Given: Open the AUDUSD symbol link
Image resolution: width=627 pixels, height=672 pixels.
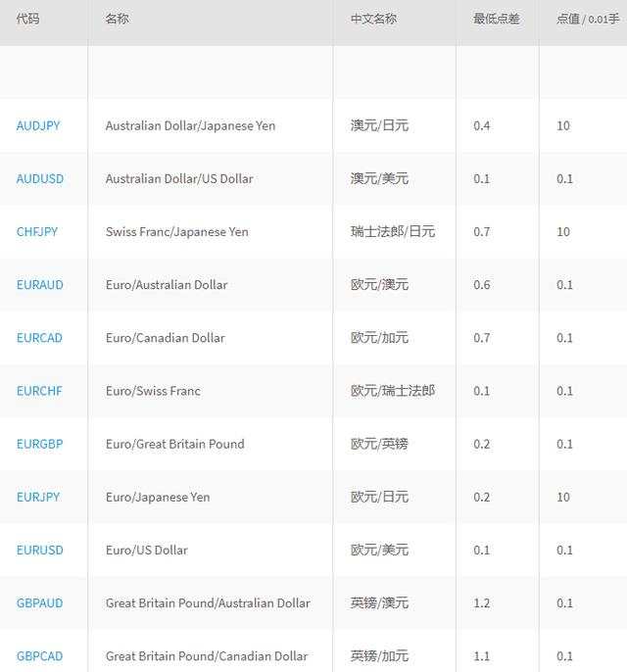Looking at the screenshot, I should coord(40,178).
